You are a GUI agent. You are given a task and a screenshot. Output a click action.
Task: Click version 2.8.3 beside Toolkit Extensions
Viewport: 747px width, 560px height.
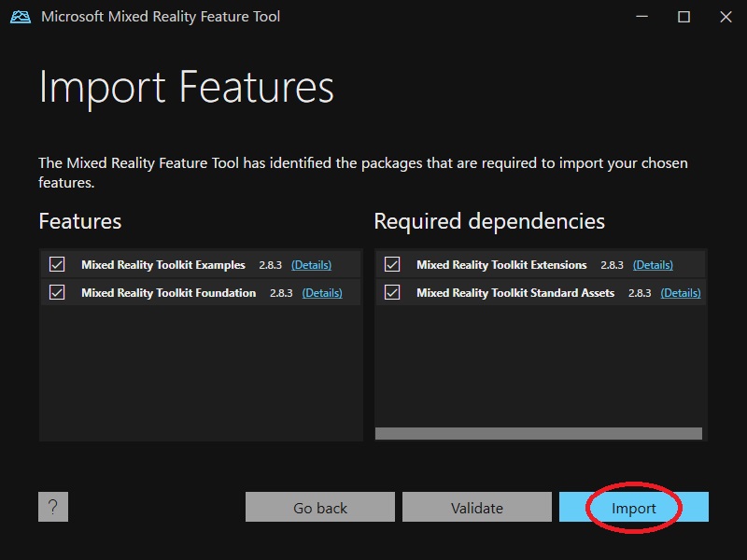[x=612, y=265]
